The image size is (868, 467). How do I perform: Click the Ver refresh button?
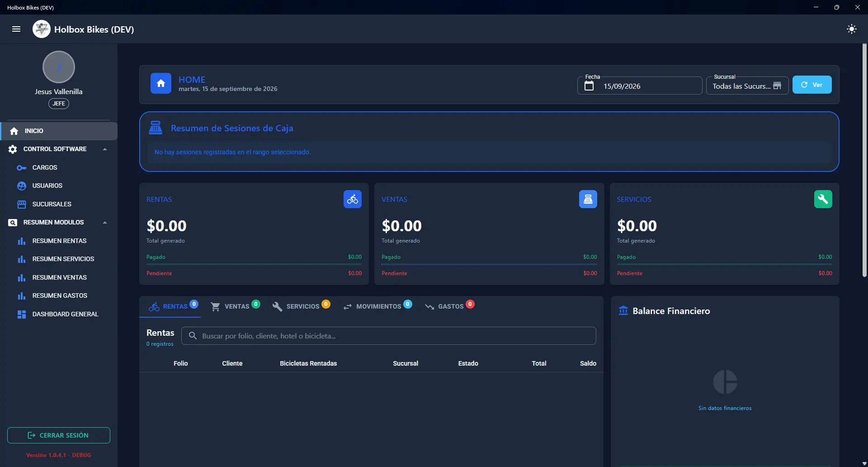point(812,85)
